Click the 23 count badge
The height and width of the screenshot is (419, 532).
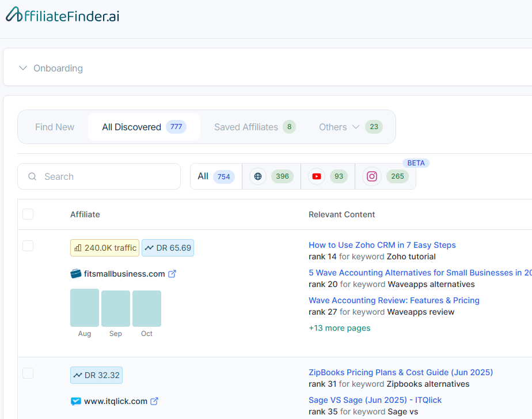click(x=374, y=127)
